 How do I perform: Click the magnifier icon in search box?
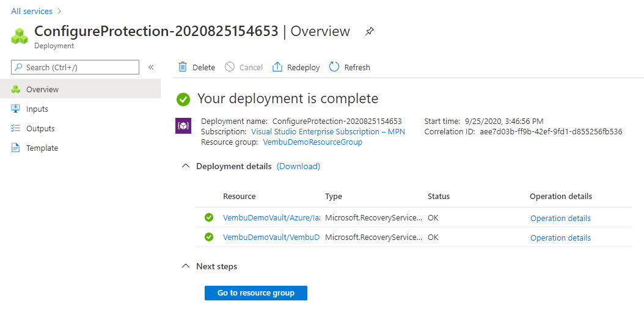[x=19, y=67]
